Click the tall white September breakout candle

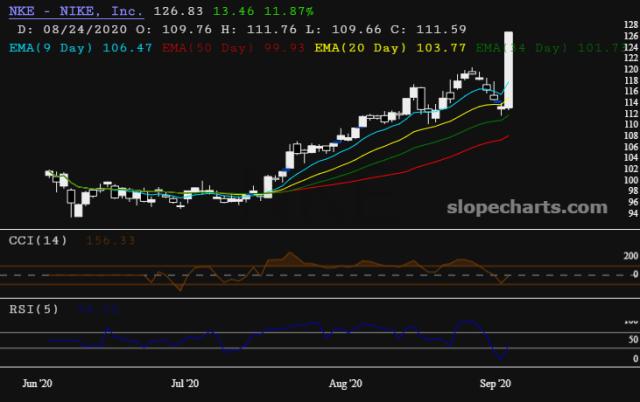[x=509, y=70]
